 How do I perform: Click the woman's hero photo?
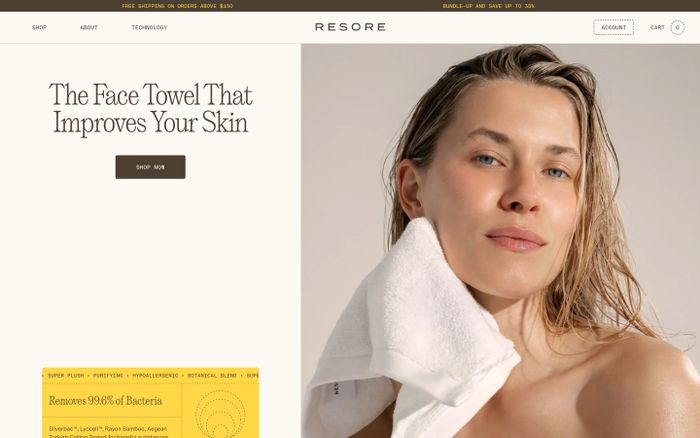[500, 241]
